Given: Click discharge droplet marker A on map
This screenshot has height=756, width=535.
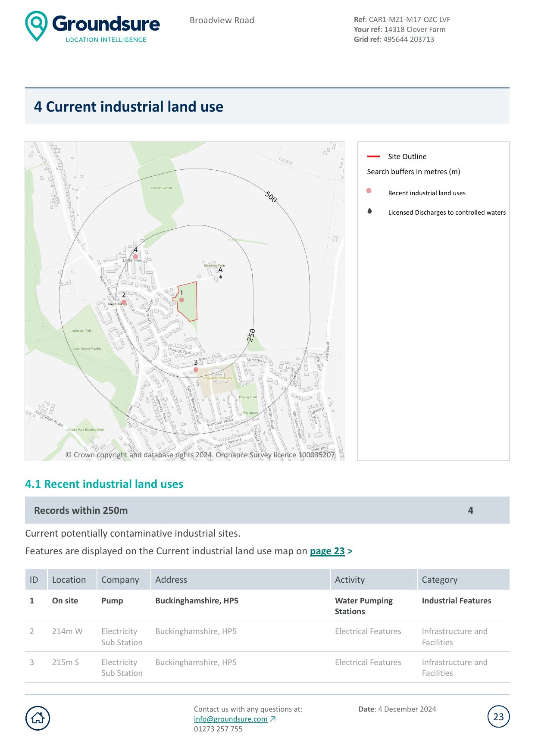Looking at the screenshot, I should pos(221,277).
